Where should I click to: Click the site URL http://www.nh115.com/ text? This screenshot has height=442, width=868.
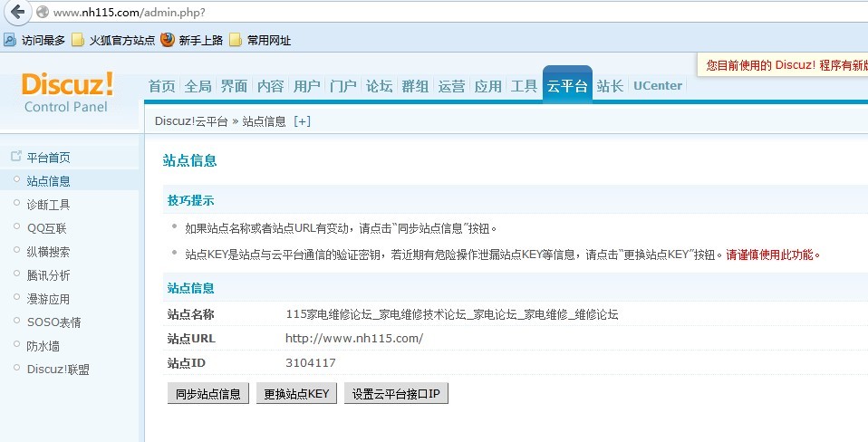(354, 338)
